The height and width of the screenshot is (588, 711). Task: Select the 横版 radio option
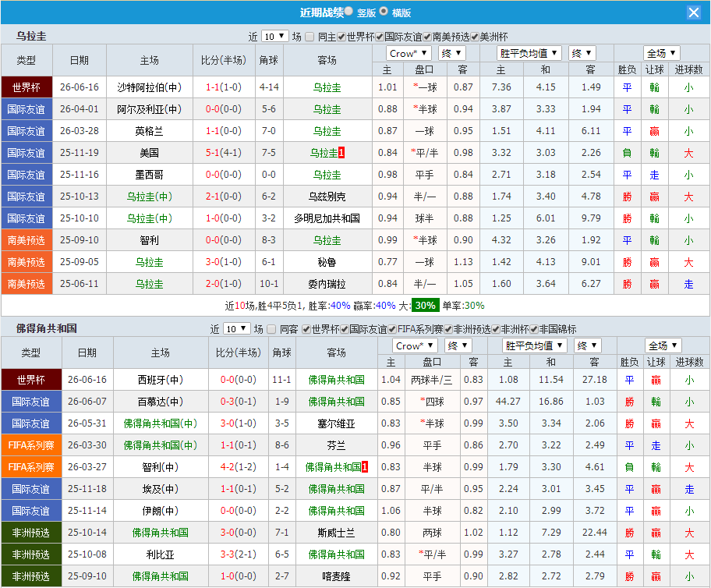384,12
